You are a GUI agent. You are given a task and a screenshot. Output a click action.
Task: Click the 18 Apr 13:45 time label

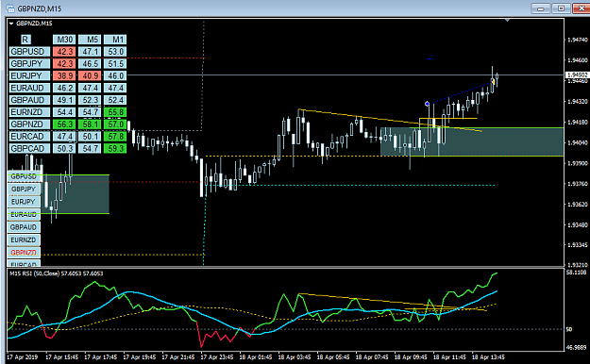(x=488, y=356)
